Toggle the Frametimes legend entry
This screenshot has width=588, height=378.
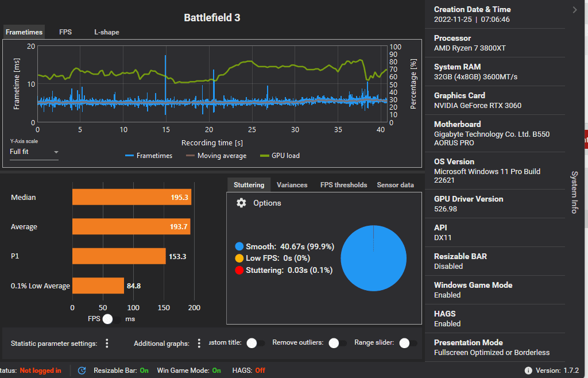149,156
